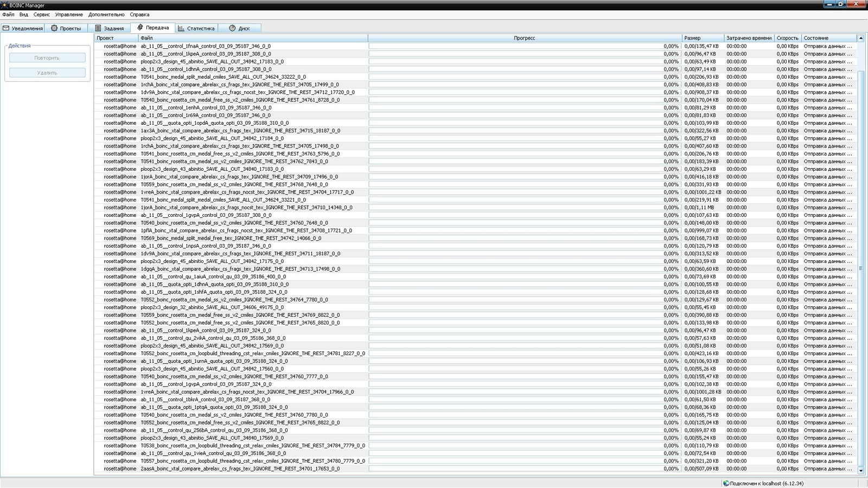Click size value 0,00/1,11 MB
Viewport: 868px width, 488px height.
click(699, 207)
